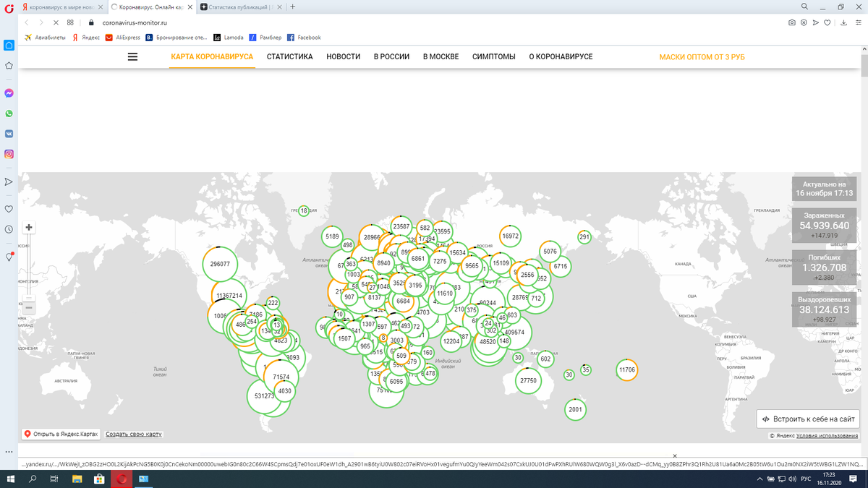The image size is (868, 488).
Task: Open В МОСКВЕ menu item
Action: click(441, 56)
